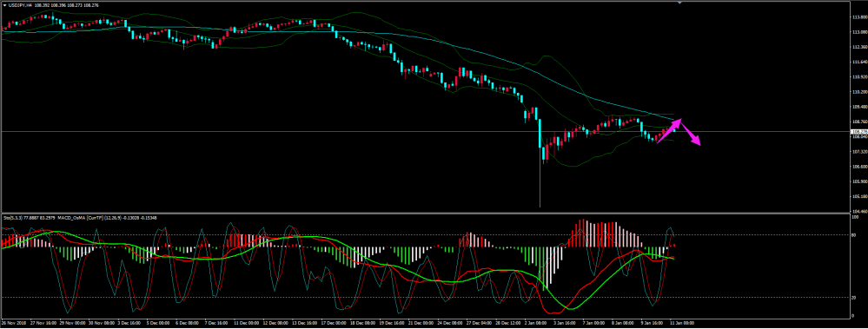Click the long spike candle wick bottom
Image resolution: width=868 pixels, height=329 pixels.
[x=540, y=206]
